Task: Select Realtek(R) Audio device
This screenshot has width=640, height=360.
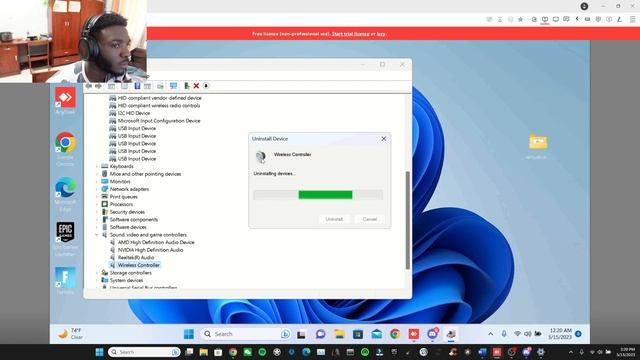Action: (x=136, y=258)
